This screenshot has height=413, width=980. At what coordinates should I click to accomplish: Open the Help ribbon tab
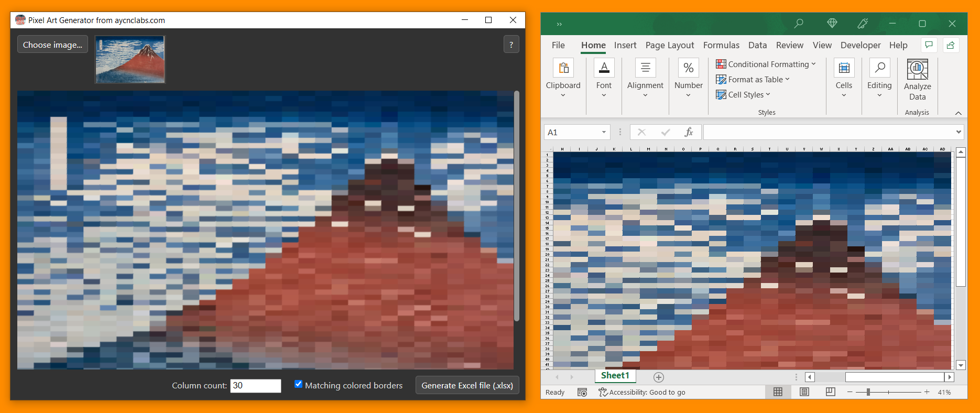coord(898,45)
